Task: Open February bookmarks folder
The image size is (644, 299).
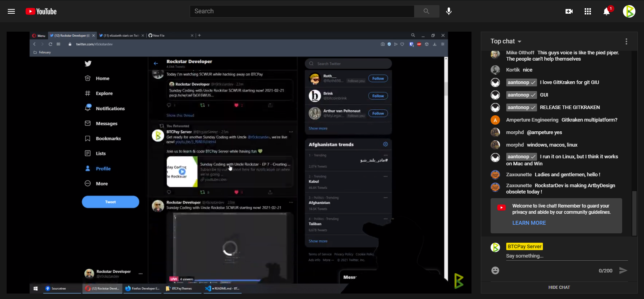Action: coord(42,52)
